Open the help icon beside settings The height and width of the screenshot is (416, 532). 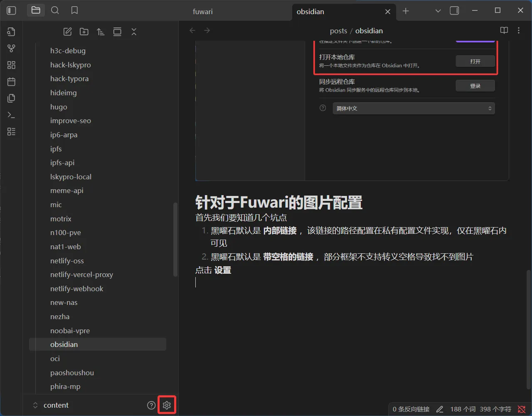[151, 405]
